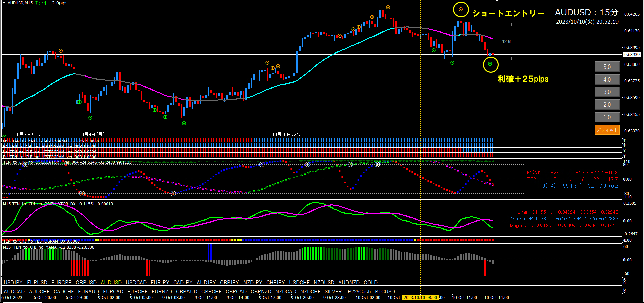Reset with the orange デフォルト button
Screen dimensions: 644x303
point(607,130)
